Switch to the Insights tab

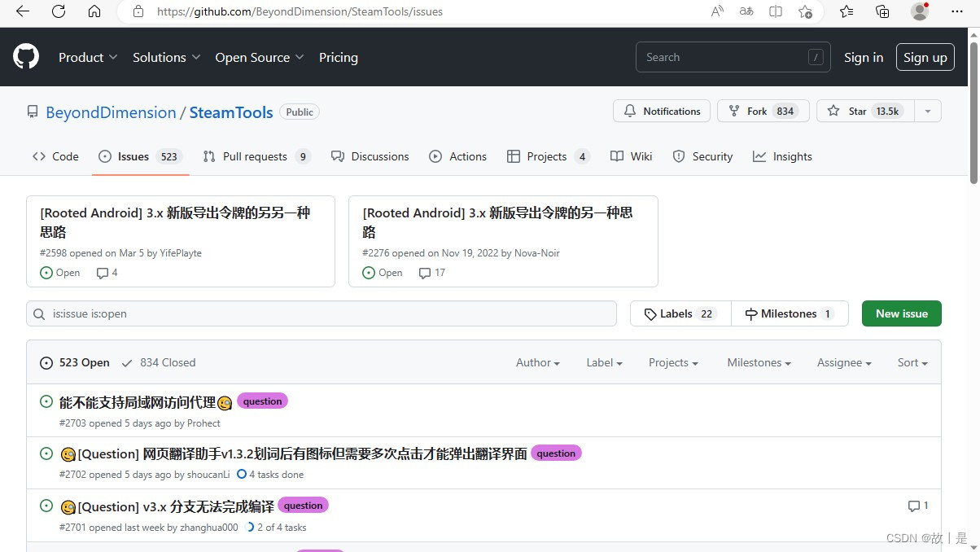tap(783, 156)
